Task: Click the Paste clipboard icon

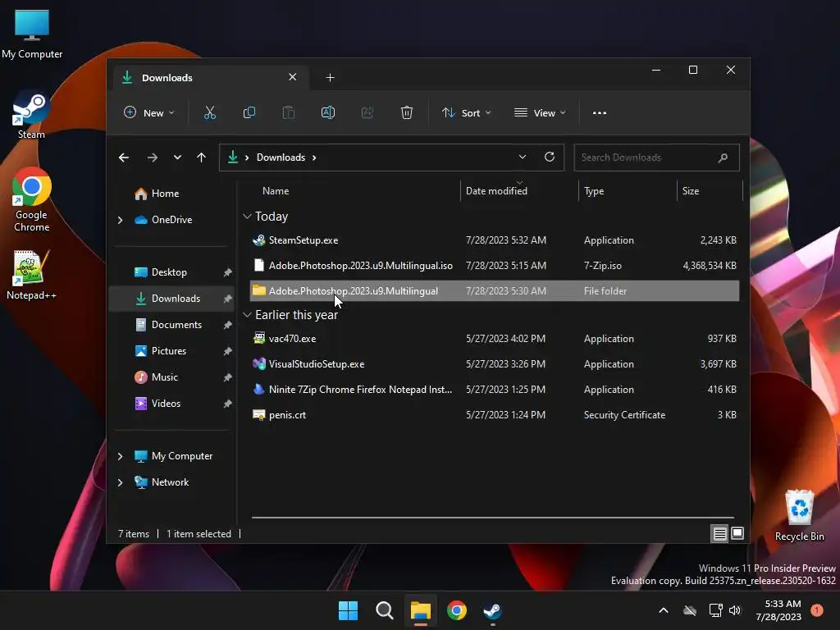Action: pos(288,112)
